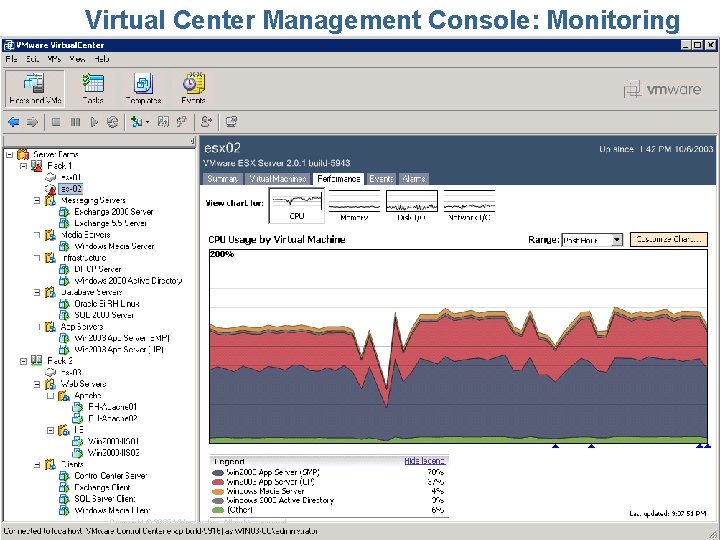This screenshot has height=540, width=720.
Task: Click the Win2003 App Server (UP) legend swatch
Action: pos(218,482)
